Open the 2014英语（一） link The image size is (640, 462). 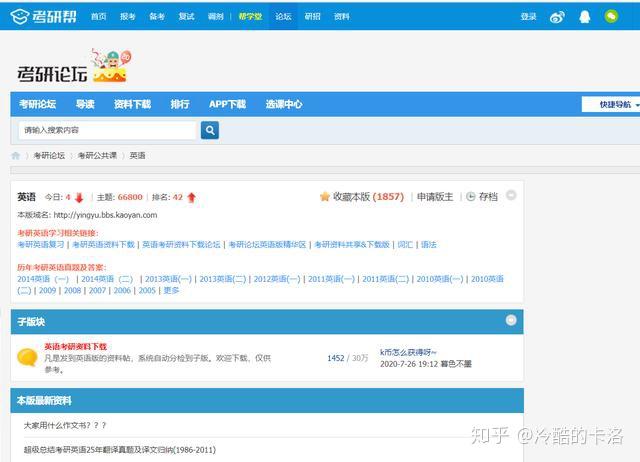43,279
